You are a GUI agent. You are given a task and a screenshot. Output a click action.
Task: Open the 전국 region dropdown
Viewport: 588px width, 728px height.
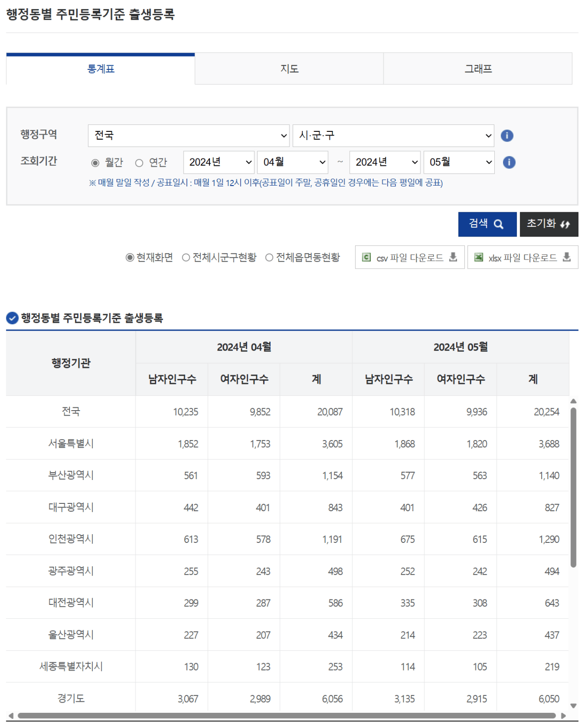coord(189,135)
